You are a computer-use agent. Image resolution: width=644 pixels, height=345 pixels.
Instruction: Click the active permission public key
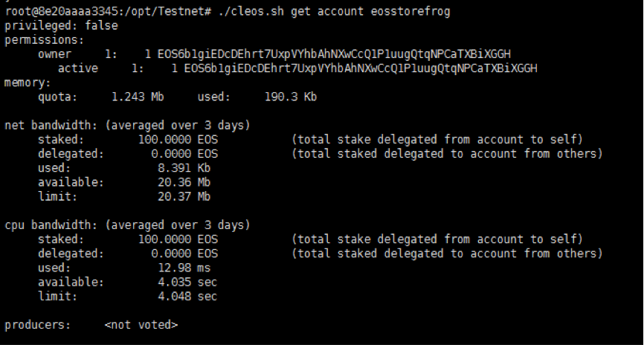coord(361,68)
